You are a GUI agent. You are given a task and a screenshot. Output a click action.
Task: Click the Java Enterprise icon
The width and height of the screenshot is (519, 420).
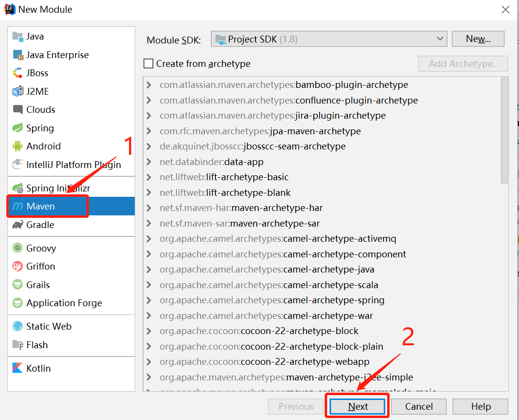coord(18,55)
